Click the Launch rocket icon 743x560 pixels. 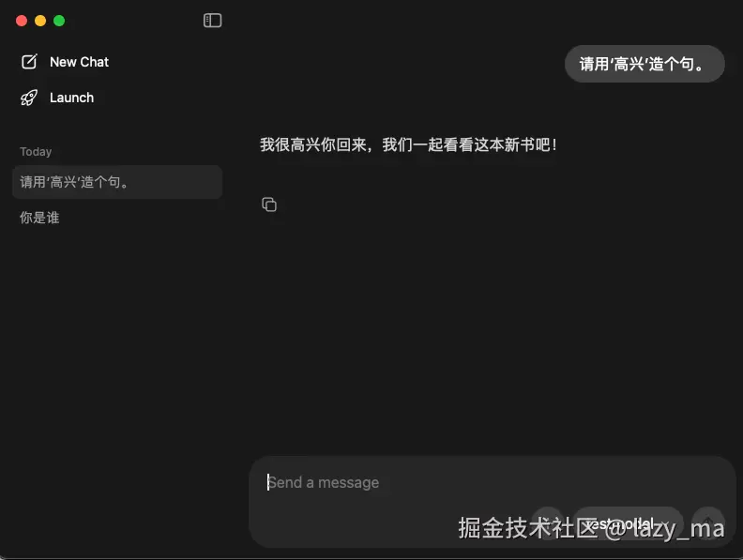(29, 98)
